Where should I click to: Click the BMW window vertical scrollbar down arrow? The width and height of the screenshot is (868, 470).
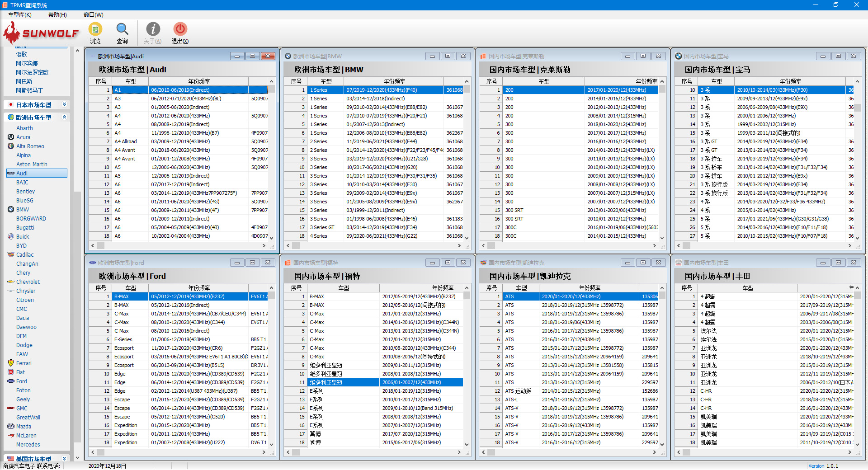[x=467, y=238]
